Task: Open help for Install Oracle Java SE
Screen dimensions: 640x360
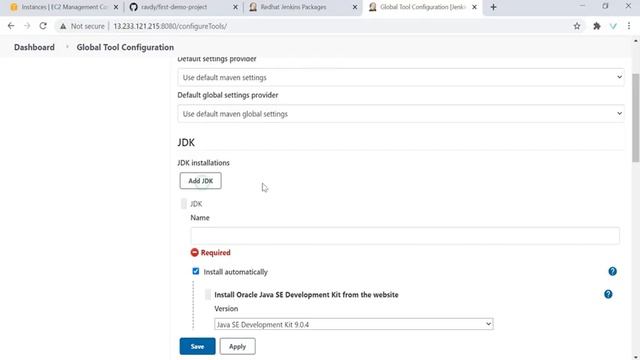Action: [608, 294]
